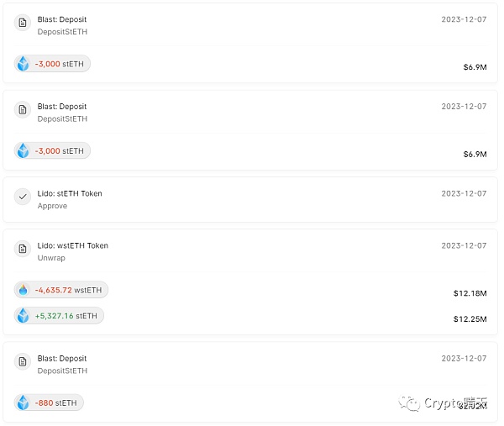
Task: Click the Unwrap method label
Action: (51, 258)
